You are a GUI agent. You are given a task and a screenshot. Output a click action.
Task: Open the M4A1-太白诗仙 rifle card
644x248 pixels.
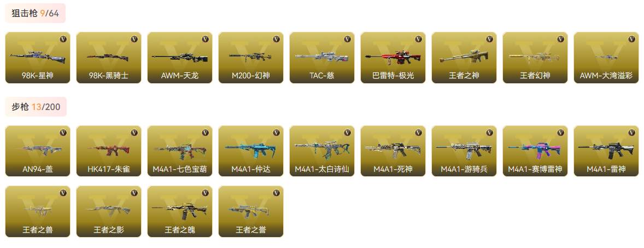(322, 151)
